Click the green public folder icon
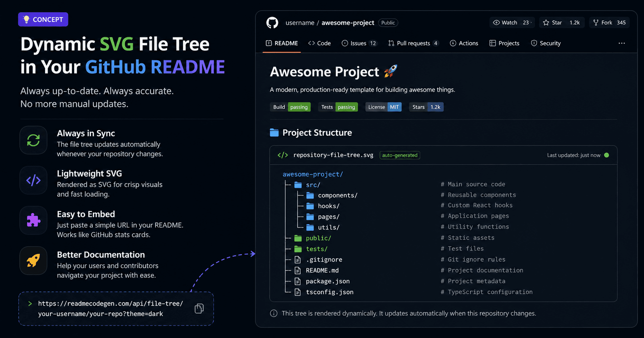This screenshot has height=338, width=644. click(x=298, y=238)
